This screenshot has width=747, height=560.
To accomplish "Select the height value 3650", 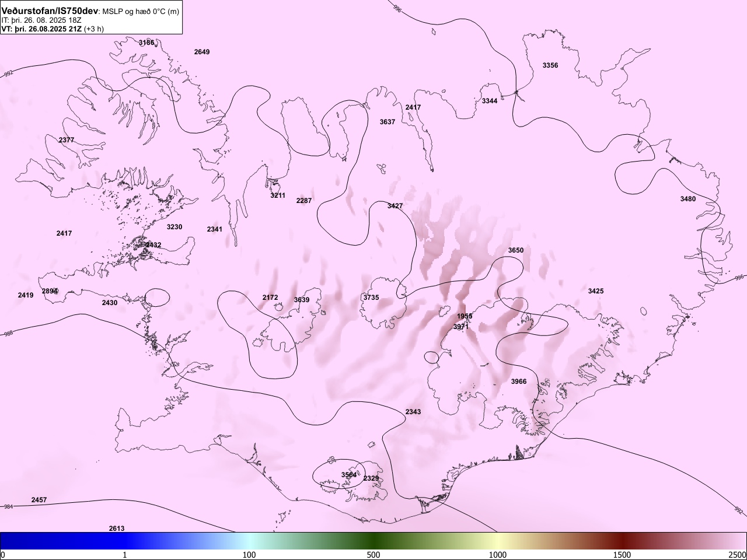I will pos(516,250).
